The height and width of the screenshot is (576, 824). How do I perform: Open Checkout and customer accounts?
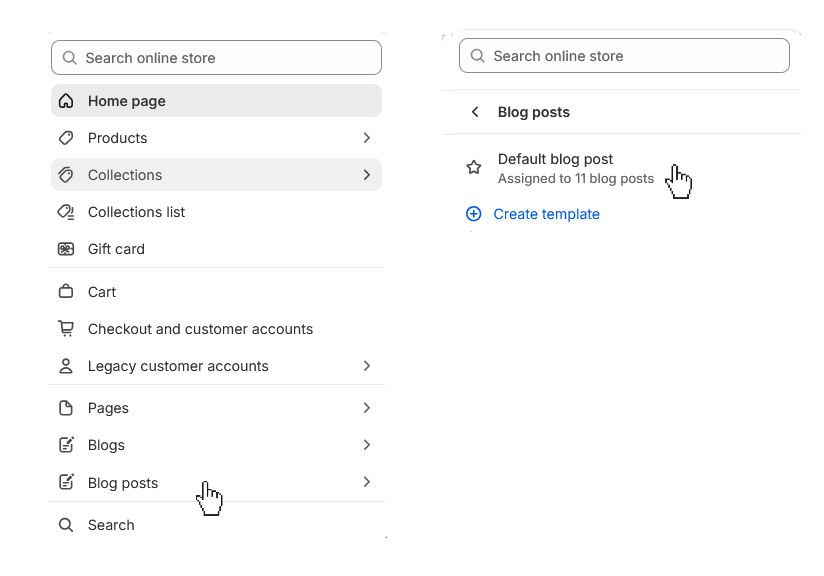click(x=216, y=328)
